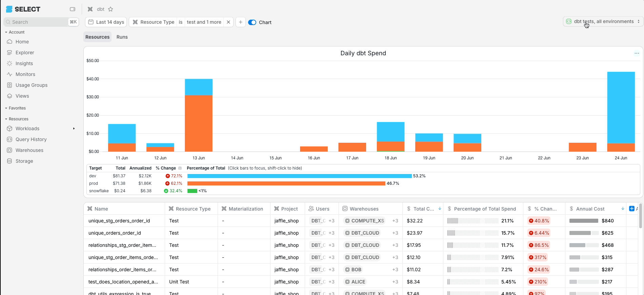This screenshot has height=295, width=644.
Task: Click Percentage of Total Spend header
Action: point(483,209)
